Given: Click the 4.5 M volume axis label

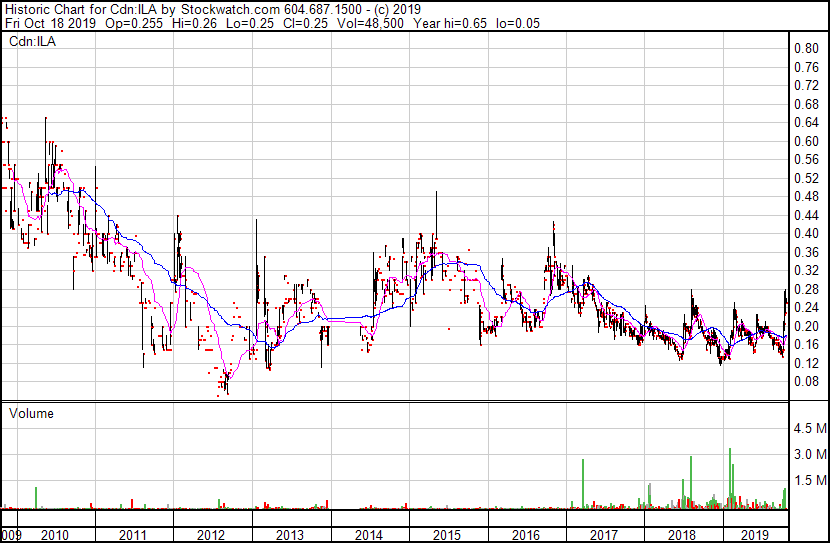Looking at the screenshot, I should click(x=809, y=428).
